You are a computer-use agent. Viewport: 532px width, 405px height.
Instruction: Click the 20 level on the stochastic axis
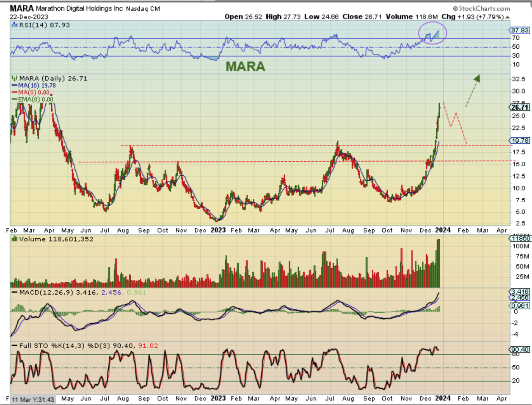point(515,381)
